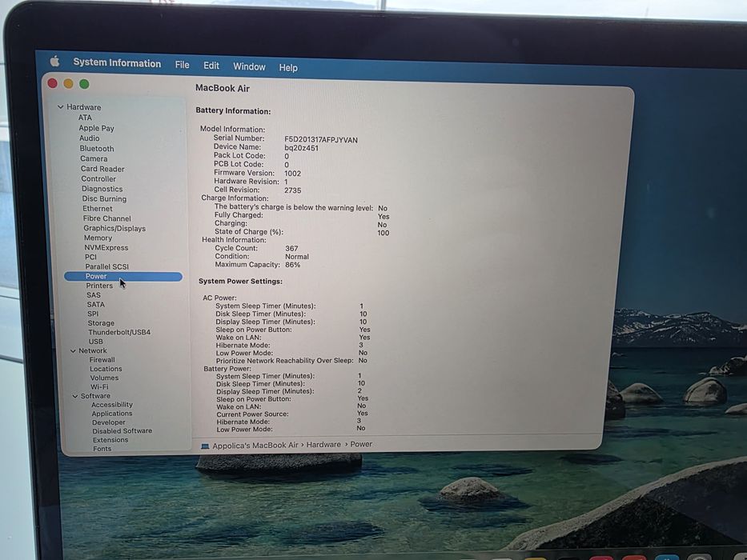The width and height of the screenshot is (747, 560).
Task: Click Appolica's MacBook Air in path bar
Action: [x=255, y=446]
